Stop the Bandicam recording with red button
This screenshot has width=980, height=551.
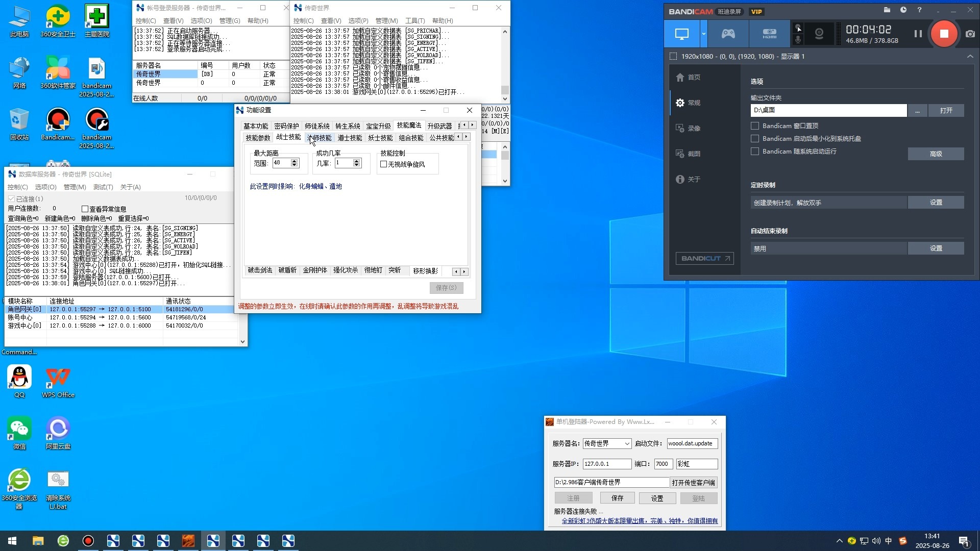944,34
